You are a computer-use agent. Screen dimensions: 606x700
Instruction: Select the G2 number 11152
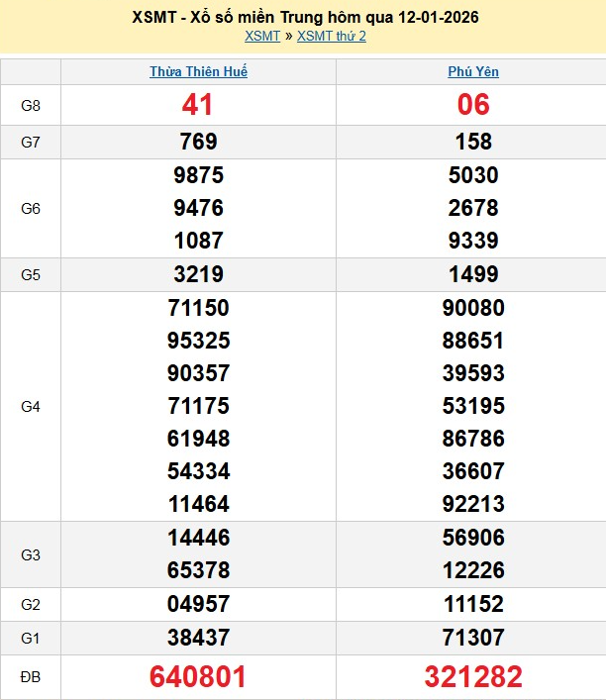473,604
